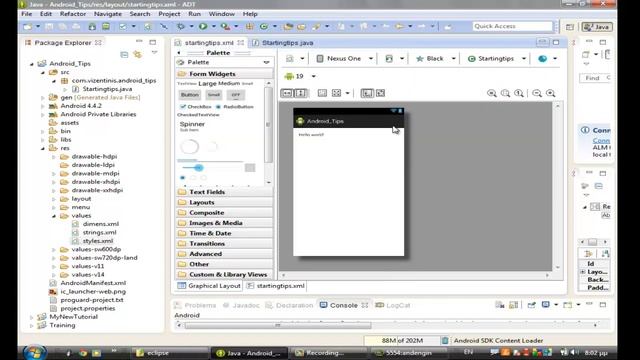The height and width of the screenshot is (360, 640).
Task: Open the Refactor menu
Action: click(x=73, y=14)
